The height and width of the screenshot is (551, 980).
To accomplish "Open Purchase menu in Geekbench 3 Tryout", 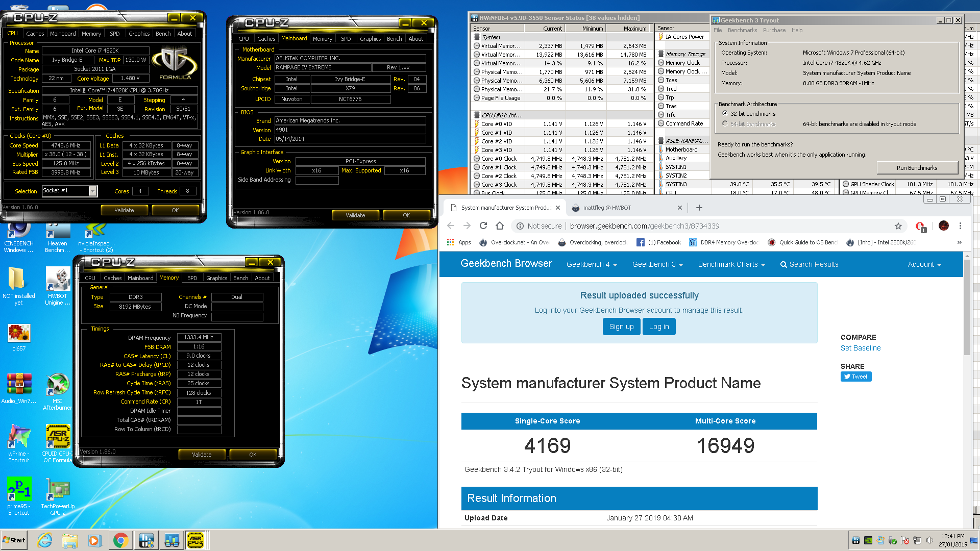I will tap(774, 30).
